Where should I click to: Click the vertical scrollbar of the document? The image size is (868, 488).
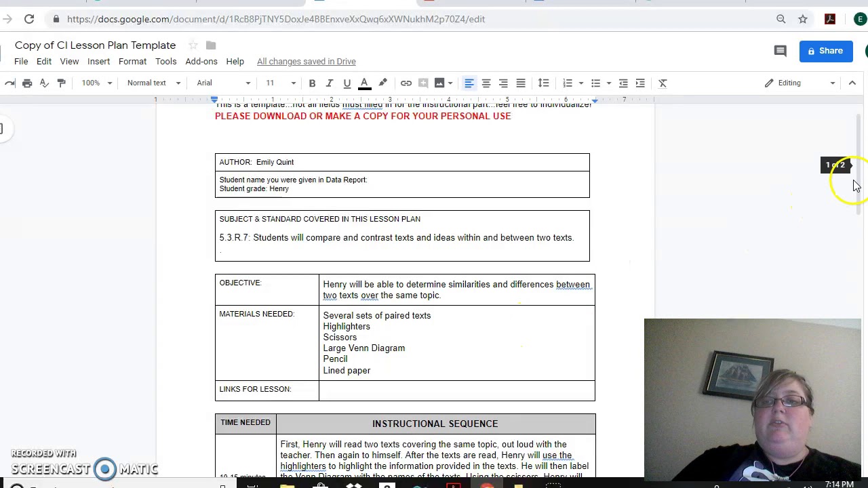859,165
